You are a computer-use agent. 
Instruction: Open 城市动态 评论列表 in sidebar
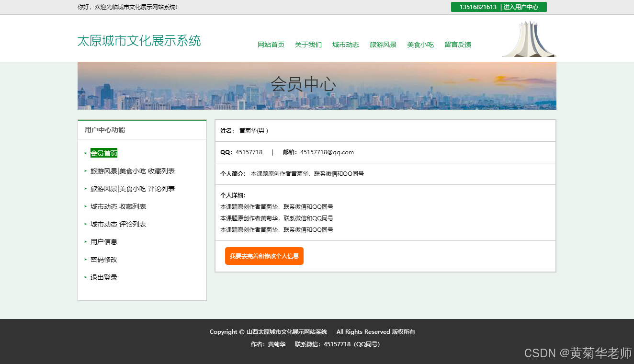tap(118, 224)
